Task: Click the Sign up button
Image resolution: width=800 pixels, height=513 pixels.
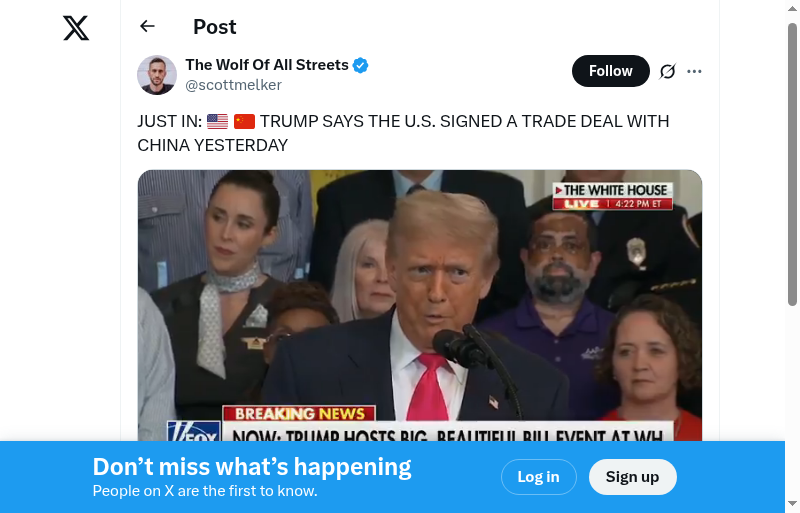Action: click(633, 477)
